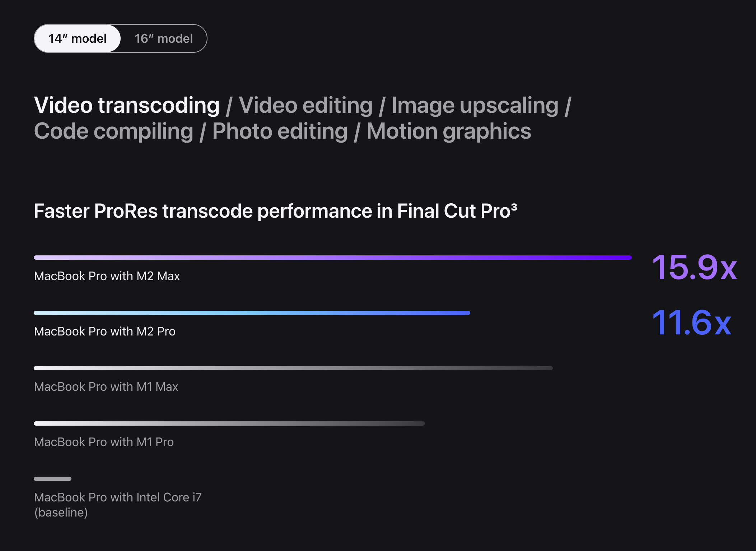Click the MacBook Pro with M2 Pro label
Screen dimensions: 756x551
[x=105, y=331]
